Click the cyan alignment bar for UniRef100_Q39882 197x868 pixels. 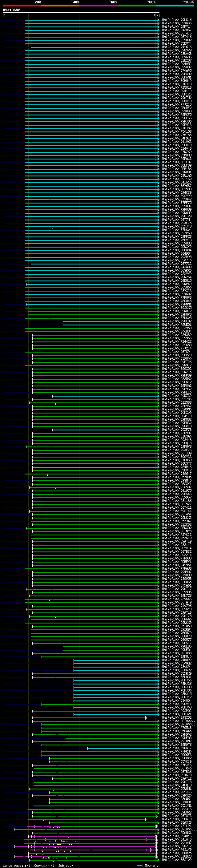click(92, 40)
